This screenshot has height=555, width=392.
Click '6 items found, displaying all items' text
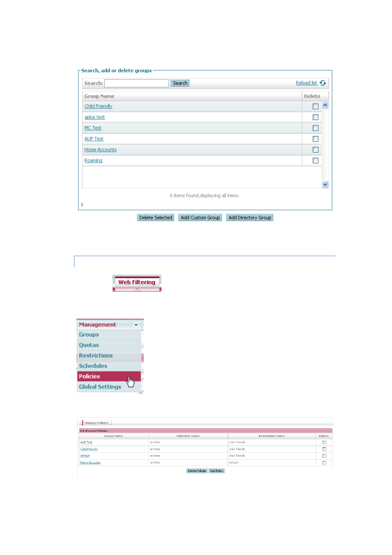pos(205,196)
